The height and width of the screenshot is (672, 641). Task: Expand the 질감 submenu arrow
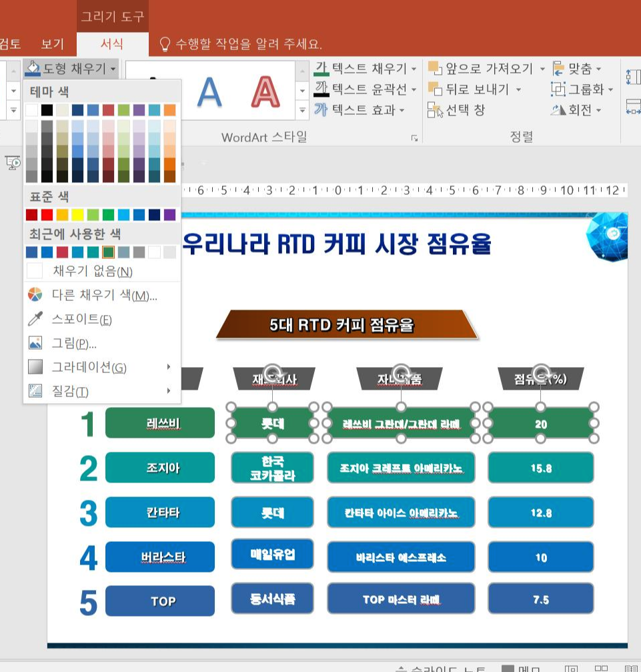pos(169,390)
